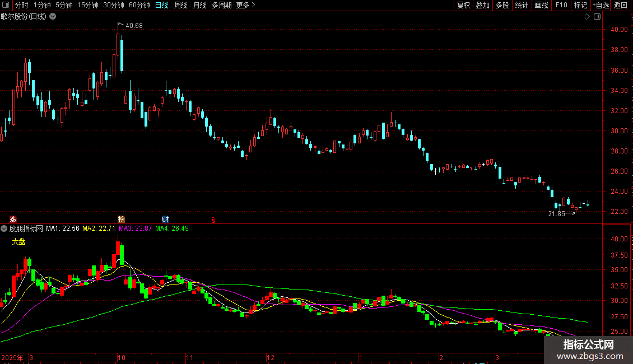Screen dimensions: 633x364
Task: Click the 叠加 overlay toolbar button
Action: click(482, 5)
